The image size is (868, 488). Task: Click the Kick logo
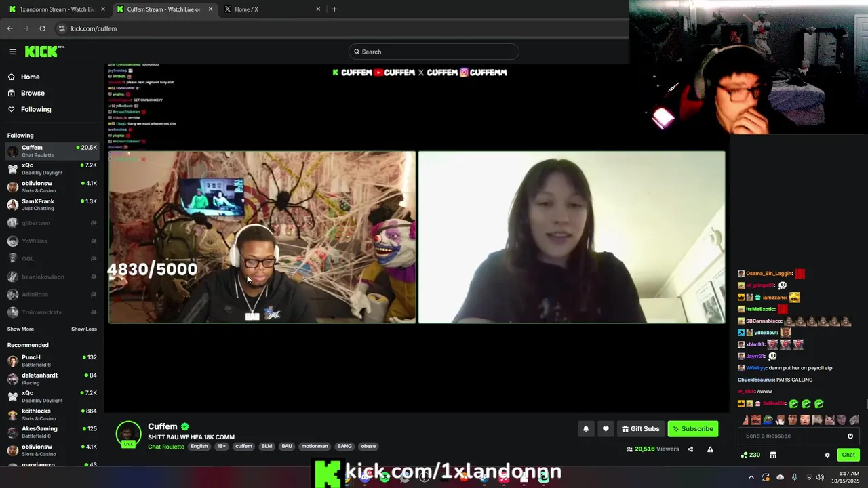coord(43,52)
